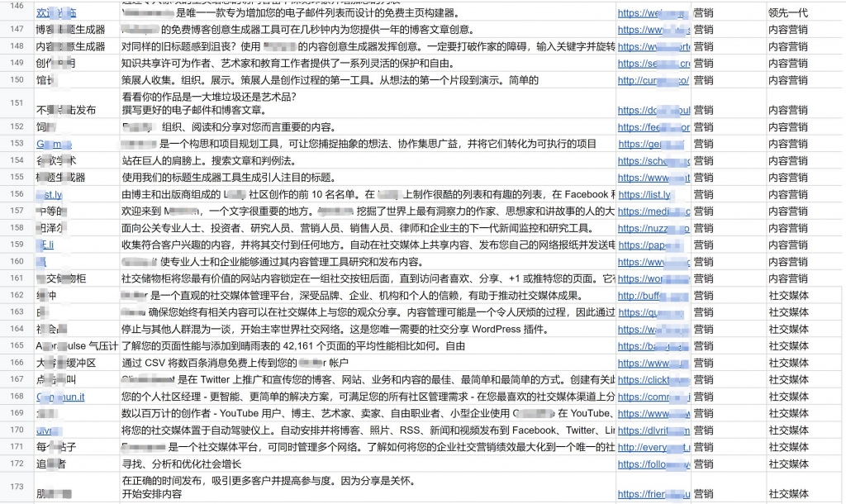
Task: Click the cell starting 对同样的旧标题感到沮丧
Action: [x=368, y=46]
